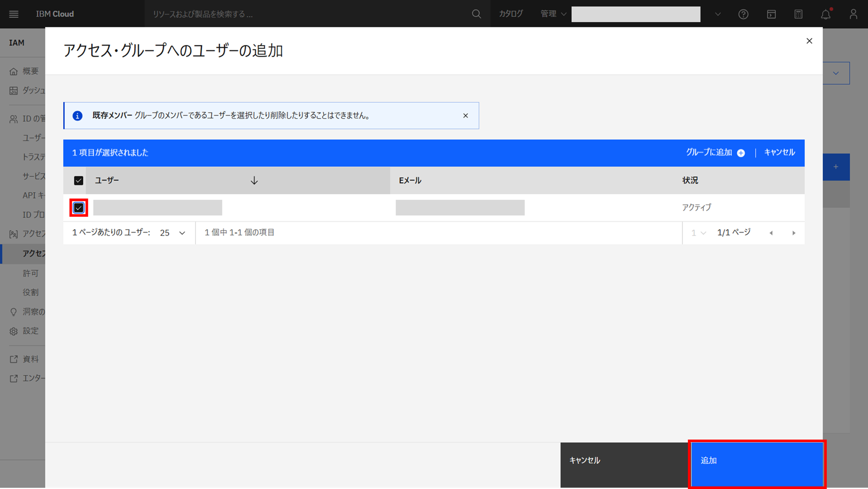The width and height of the screenshot is (868, 489).
Task: Launch the IBM Cloud Shell icon
Action: [771, 14]
